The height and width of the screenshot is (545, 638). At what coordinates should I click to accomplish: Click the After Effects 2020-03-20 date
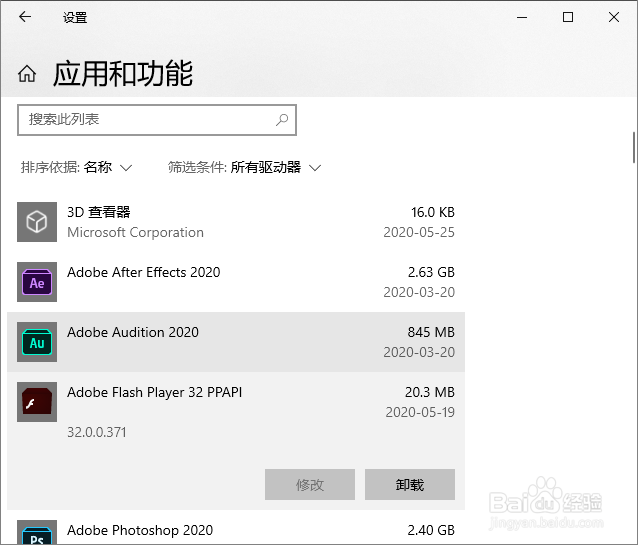tap(419, 292)
